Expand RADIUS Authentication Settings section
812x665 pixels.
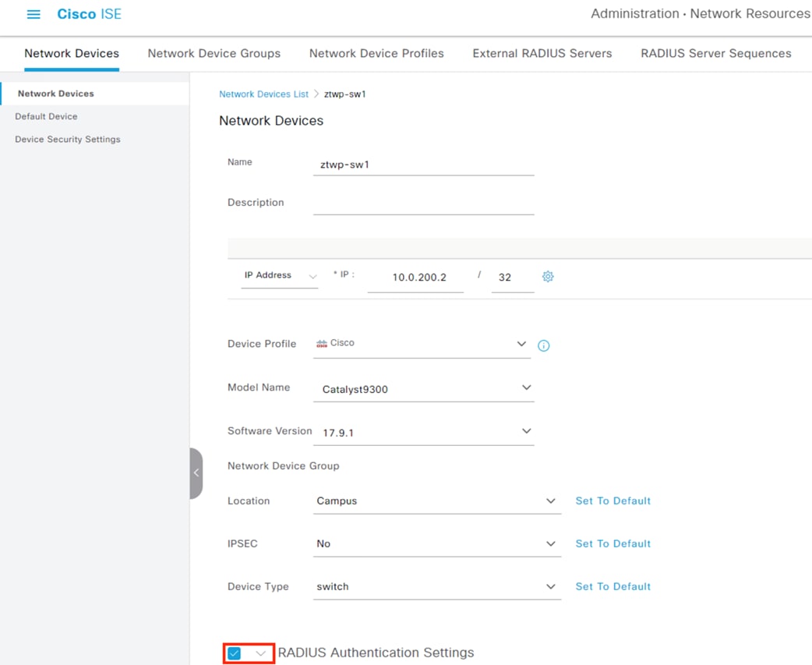[261, 653]
